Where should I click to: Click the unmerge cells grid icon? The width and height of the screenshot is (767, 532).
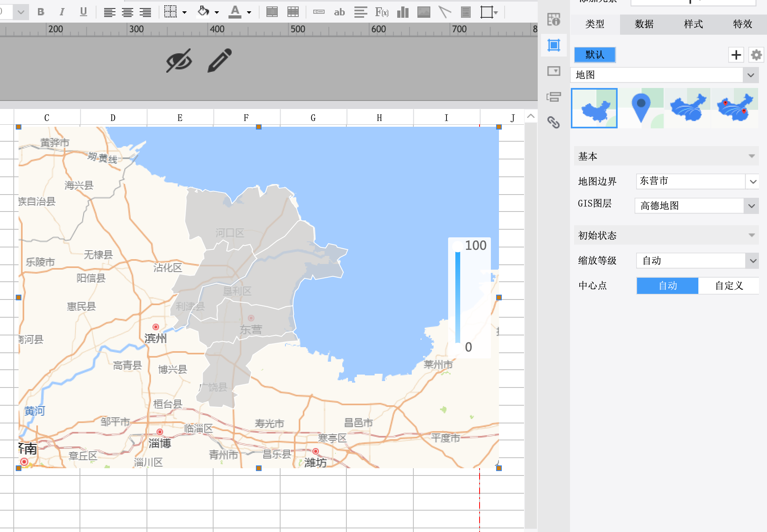click(293, 12)
